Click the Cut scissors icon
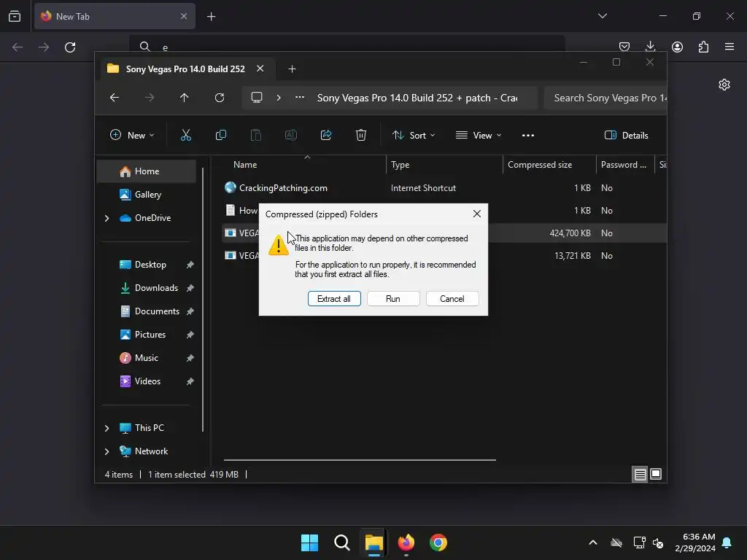 pyautogui.click(x=186, y=135)
